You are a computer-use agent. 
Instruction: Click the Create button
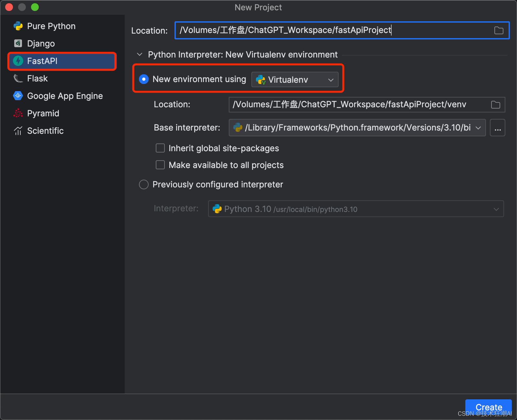(489, 407)
